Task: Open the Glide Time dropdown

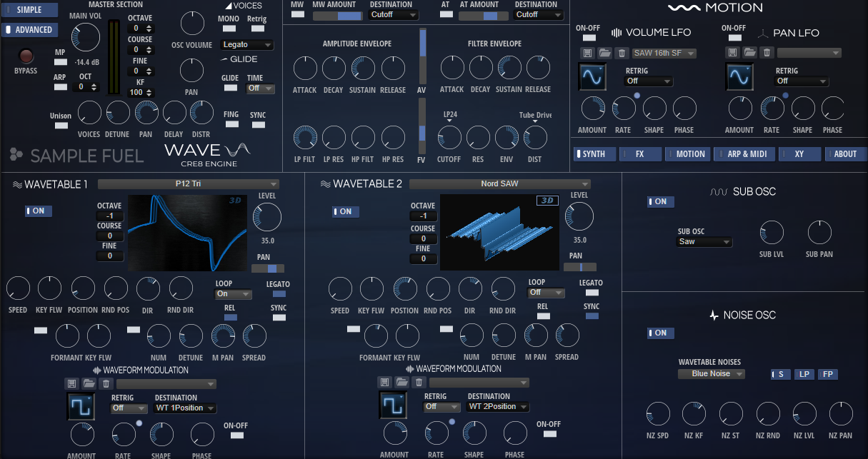Action: [x=260, y=89]
